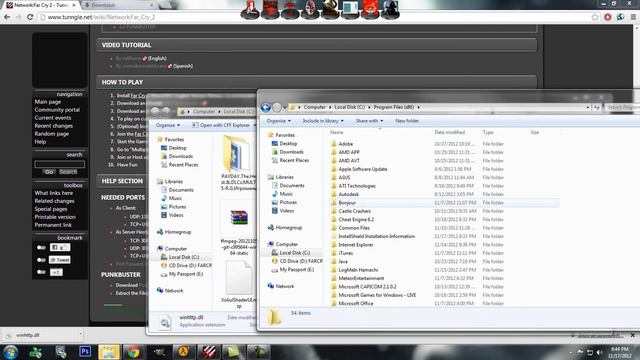Screen dimensions: 640x360
Task: Open Organize dropdown in Program Files window
Action: tap(278, 121)
